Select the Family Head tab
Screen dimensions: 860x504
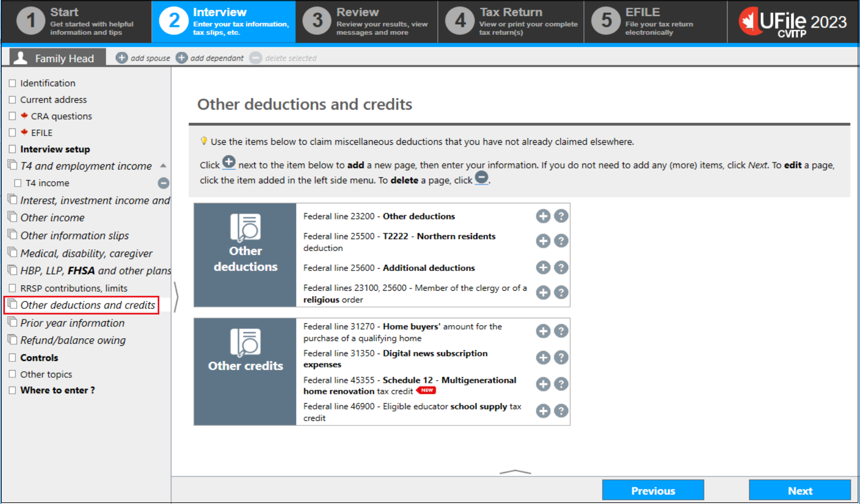[x=57, y=58]
